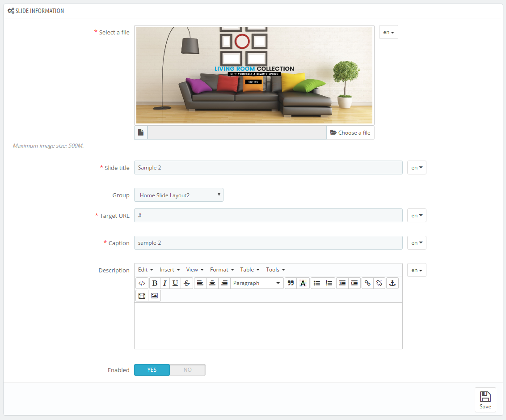Image resolution: width=506 pixels, height=420 pixels.
Task: Toggle strikethrough formatting in description editor
Action: tap(187, 283)
